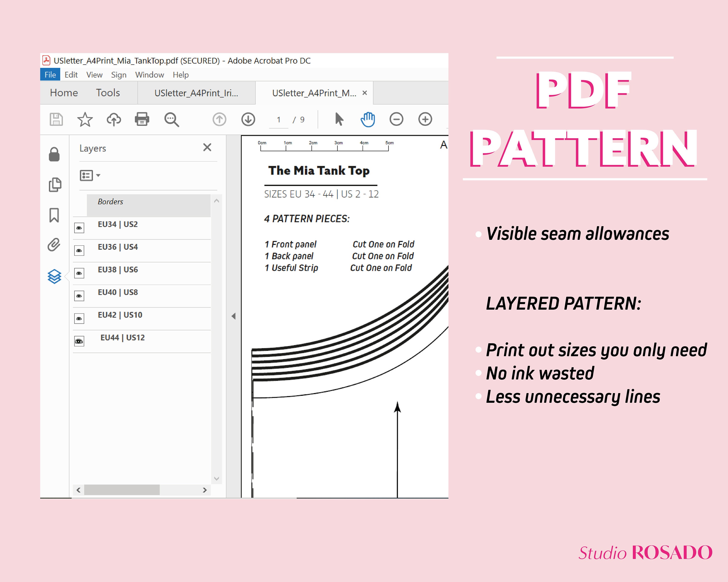Go to previous page with up arrow
Screen dimensions: 728x582
point(219,120)
